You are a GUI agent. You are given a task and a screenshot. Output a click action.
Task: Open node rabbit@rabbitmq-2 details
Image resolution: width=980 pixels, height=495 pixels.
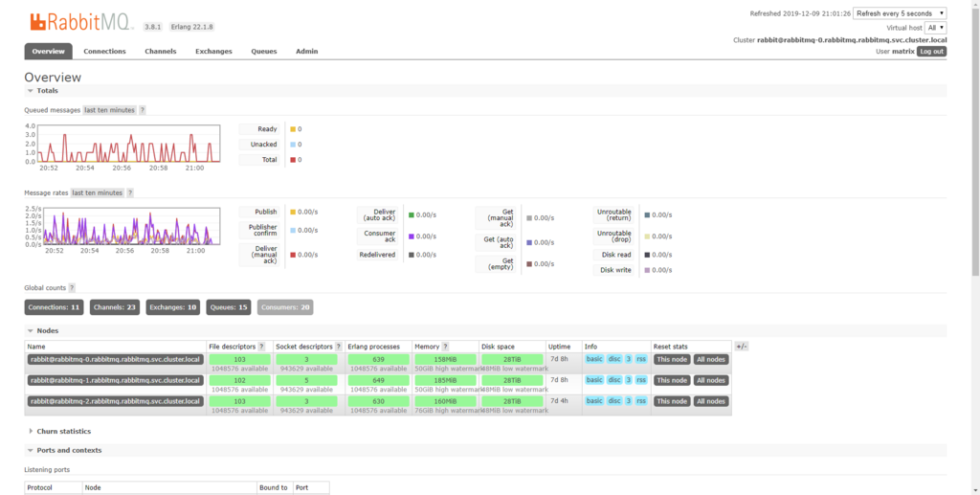coord(115,401)
